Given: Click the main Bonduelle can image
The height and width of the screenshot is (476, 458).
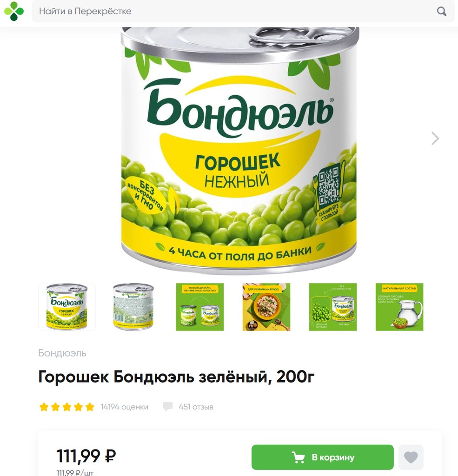Looking at the screenshot, I should (239, 150).
